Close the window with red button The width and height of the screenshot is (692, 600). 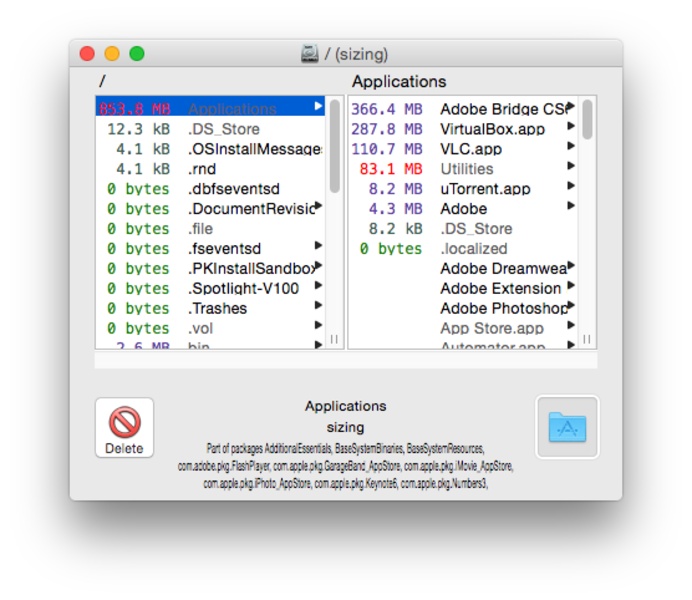click(x=87, y=54)
